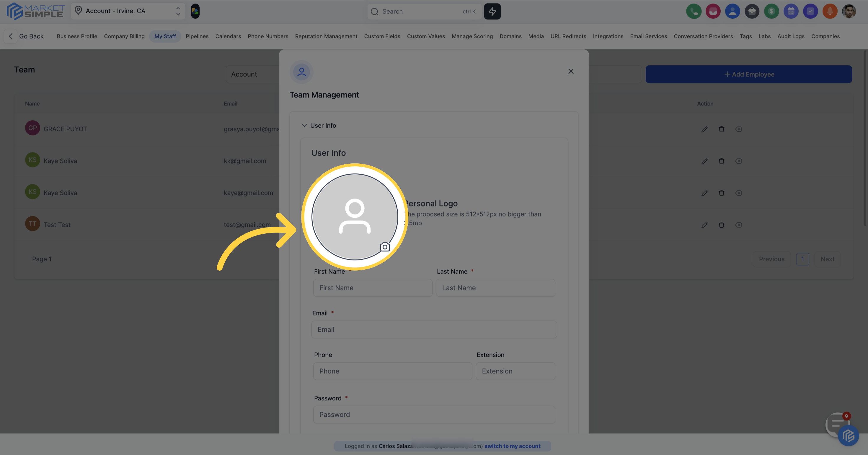The width and height of the screenshot is (868, 455).
Task: Open the Tasks checkmark icon
Action: pyautogui.click(x=811, y=11)
